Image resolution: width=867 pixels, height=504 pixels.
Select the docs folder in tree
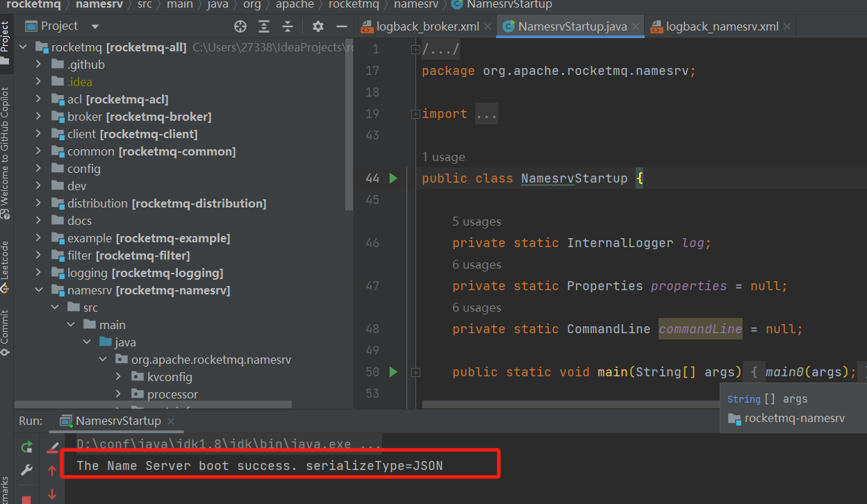pos(79,221)
